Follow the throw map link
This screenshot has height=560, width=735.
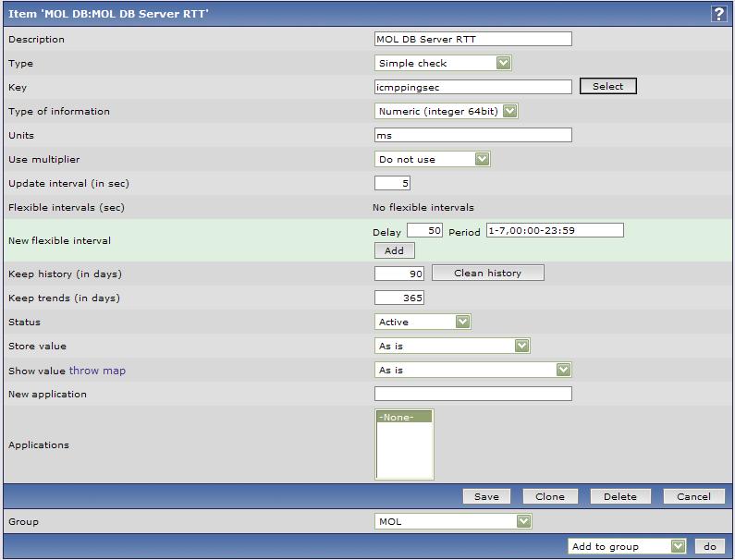coord(97,371)
